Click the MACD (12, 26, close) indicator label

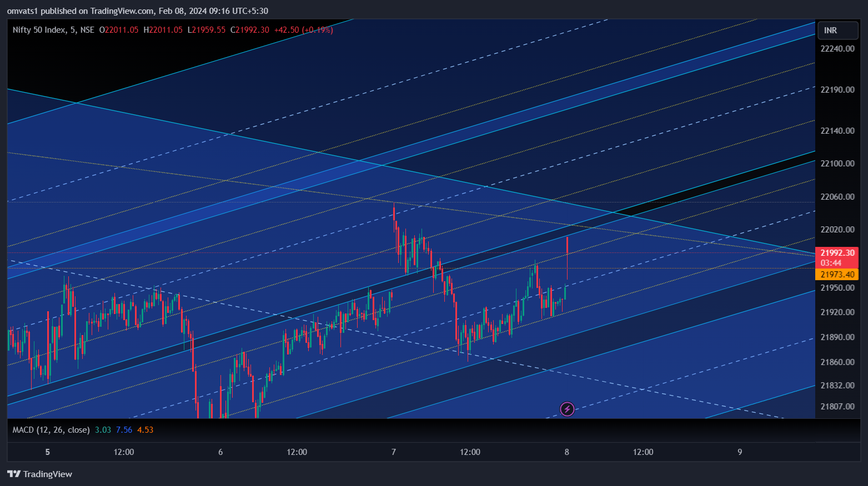click(x=51, y=430)
